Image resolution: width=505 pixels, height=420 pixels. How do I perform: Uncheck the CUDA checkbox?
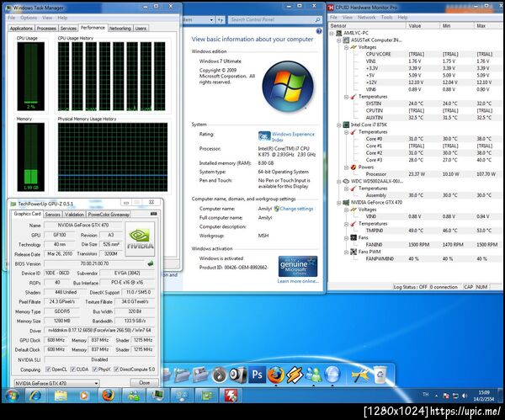tap(72, 369)
